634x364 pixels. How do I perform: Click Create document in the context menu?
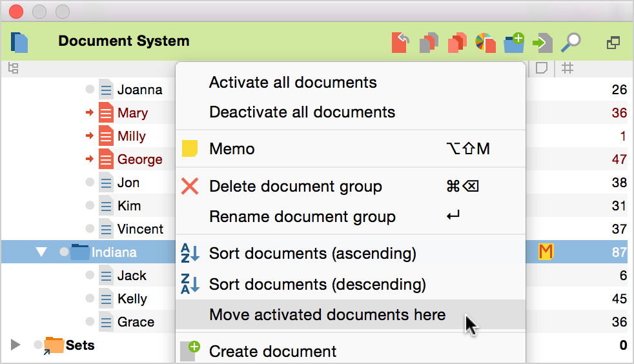point(272,352)
